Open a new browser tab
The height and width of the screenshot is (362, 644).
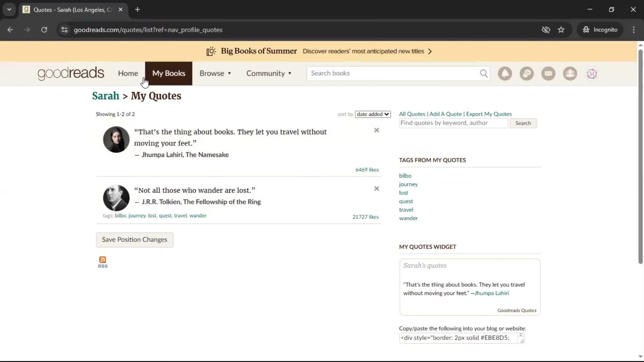point(138,9)
